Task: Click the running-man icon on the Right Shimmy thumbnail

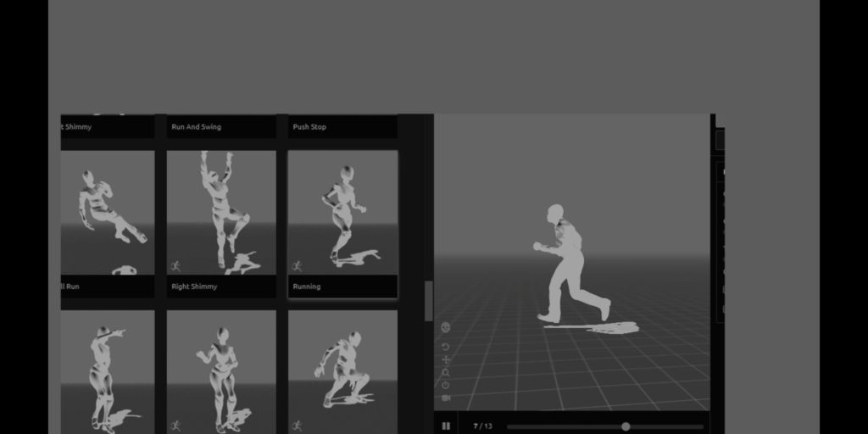Action: pyautogui.click(x=175, y=265)
